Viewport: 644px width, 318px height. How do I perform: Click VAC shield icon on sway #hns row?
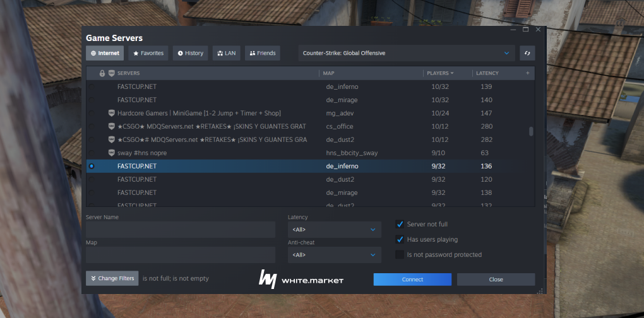pos(111,153)
